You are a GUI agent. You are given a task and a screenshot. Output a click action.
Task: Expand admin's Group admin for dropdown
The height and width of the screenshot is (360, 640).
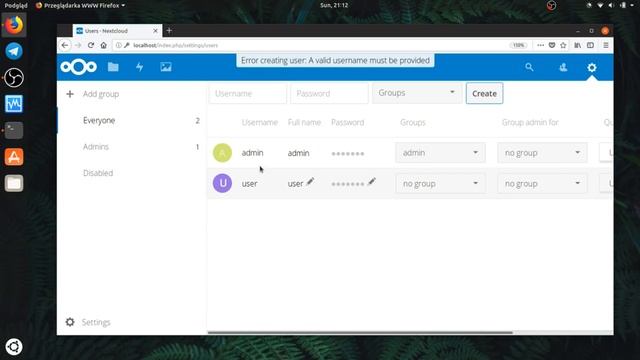(542, 153)
